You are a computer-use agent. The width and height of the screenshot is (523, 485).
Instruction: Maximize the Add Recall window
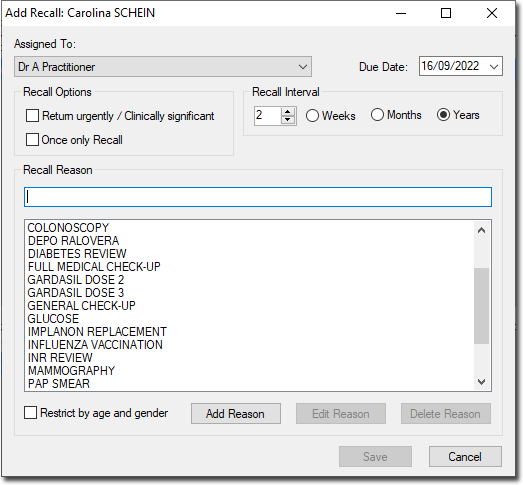coord(446,13)
